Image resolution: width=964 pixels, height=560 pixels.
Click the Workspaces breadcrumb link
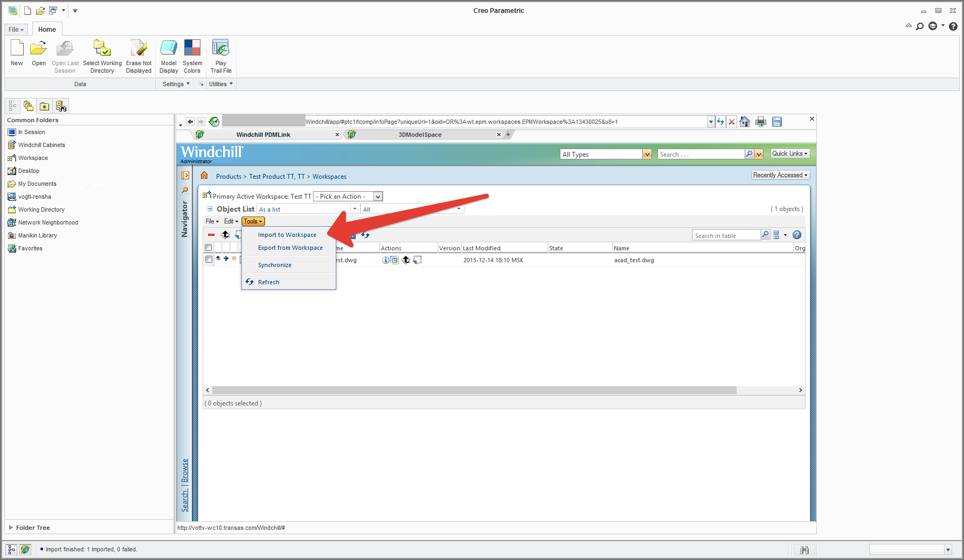[330, 177]
